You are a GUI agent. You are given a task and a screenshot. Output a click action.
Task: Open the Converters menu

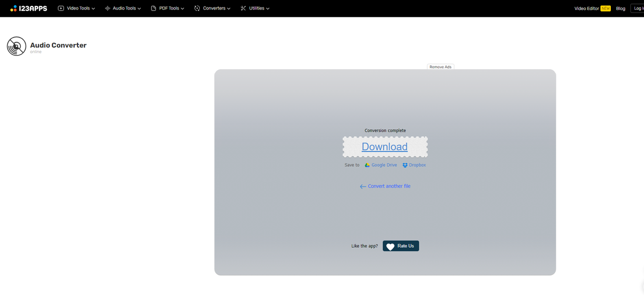[x=212, y=8]
